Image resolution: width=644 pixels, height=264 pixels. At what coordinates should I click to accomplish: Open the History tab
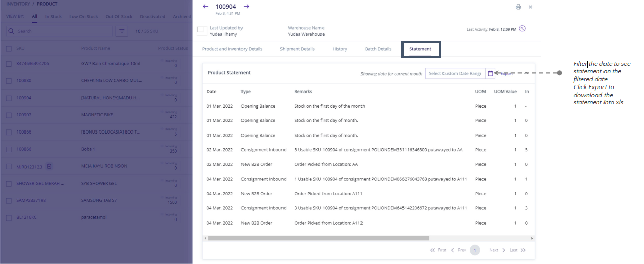340,49
